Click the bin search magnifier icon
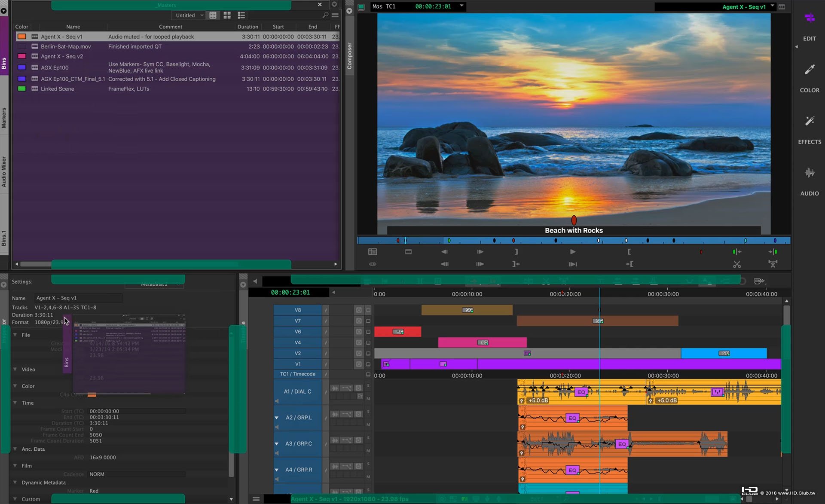The width and height of the screenshot is (825, 504). coord(325,15)
